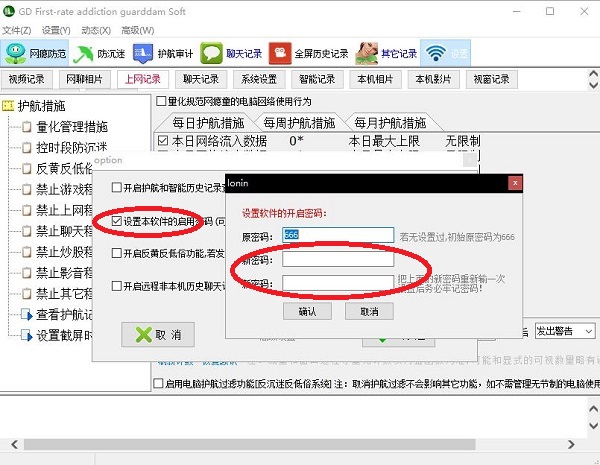Toggle 设置本软件的启用密码 checkbox
This screenshot has width=600, height=465.
(117, 220)
